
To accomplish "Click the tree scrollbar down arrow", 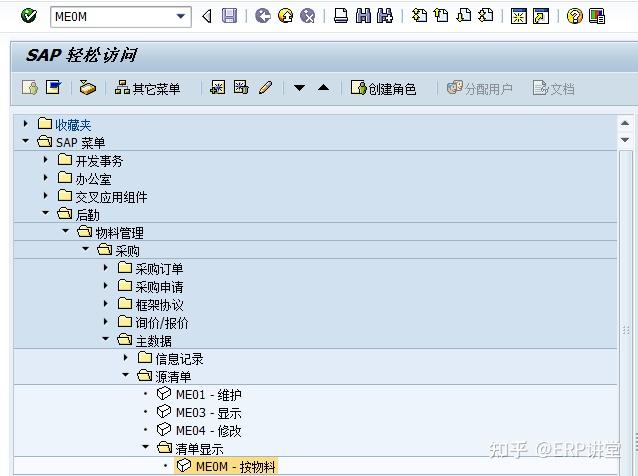I will [x=625, y=140].
